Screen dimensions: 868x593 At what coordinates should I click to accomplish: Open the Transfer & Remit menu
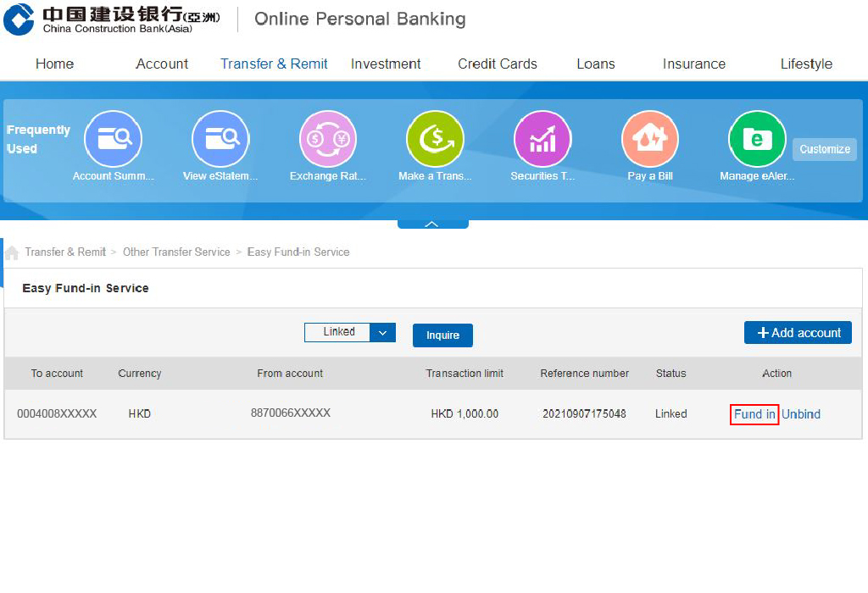[274, 64]
